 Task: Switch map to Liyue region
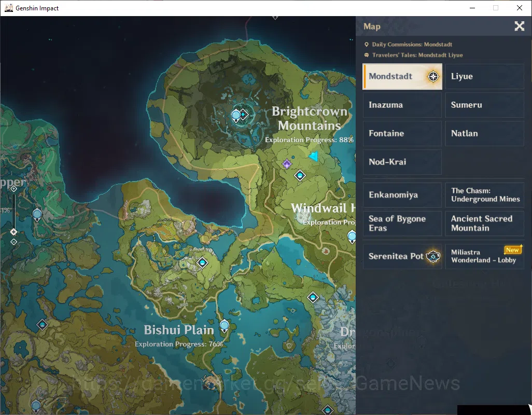(484, 76)
